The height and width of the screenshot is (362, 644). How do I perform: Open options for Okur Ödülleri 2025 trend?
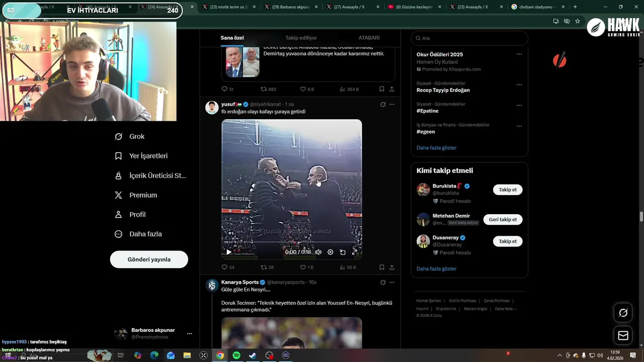[x=519, y=54]
